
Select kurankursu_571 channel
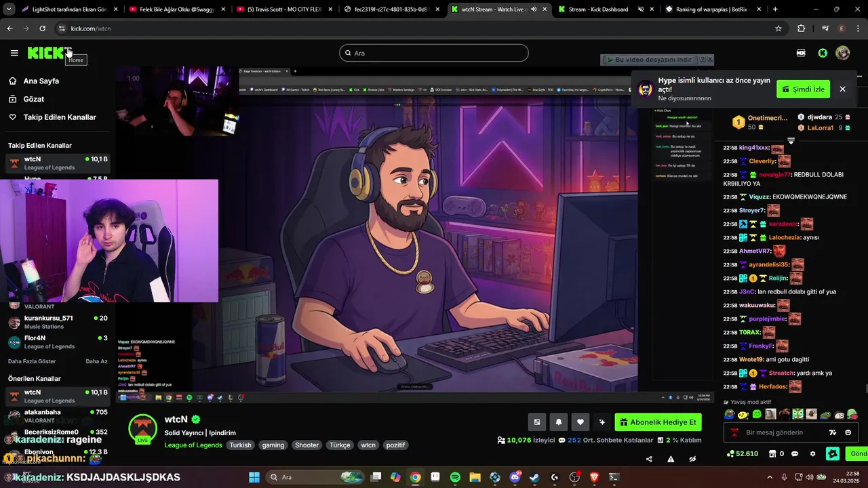point(58,322)
